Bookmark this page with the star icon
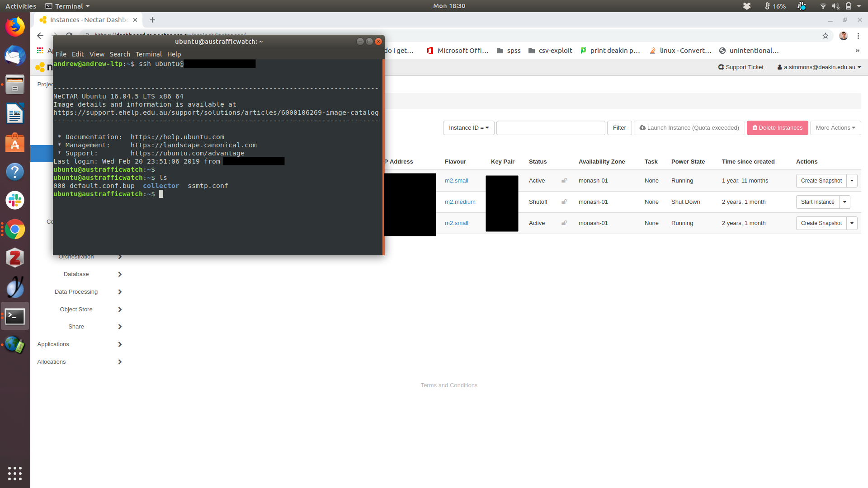This screenshot has width=868, height=488. 826,36
